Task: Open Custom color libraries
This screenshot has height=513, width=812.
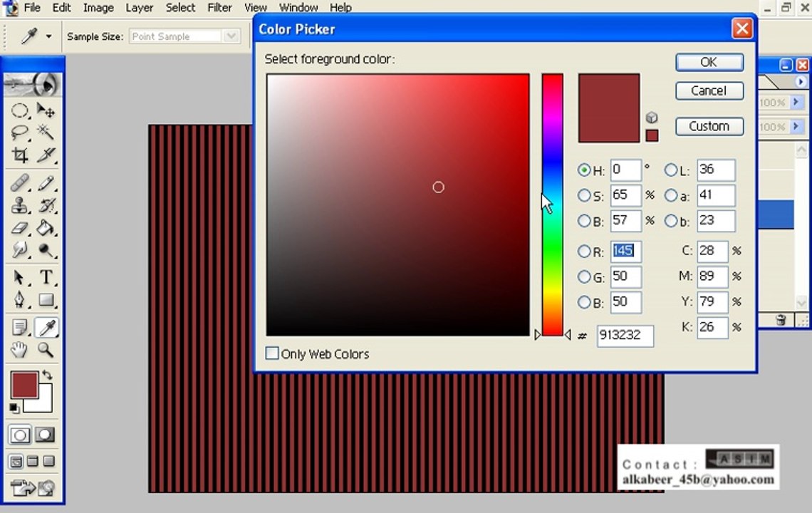Action: (709, 126)
